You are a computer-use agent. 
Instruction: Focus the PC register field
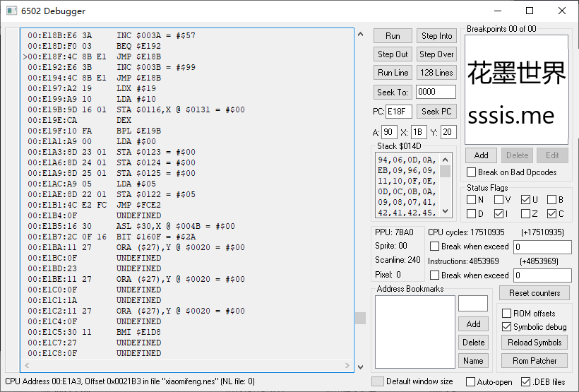399,112
